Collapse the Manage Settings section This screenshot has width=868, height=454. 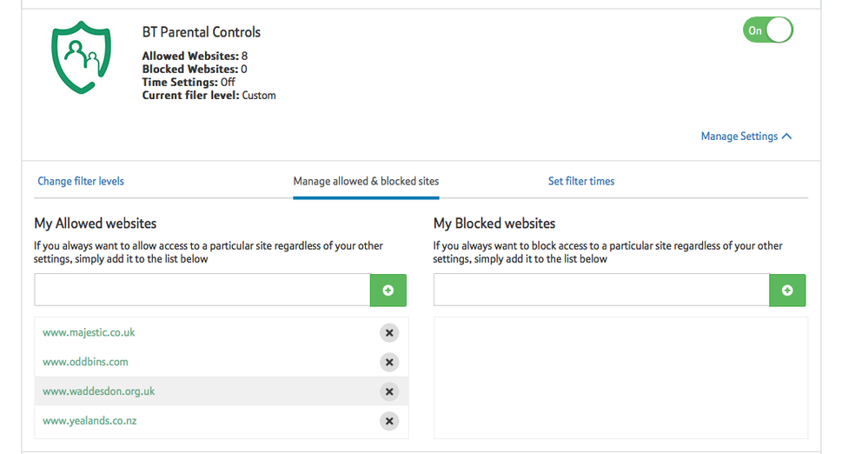745,137
